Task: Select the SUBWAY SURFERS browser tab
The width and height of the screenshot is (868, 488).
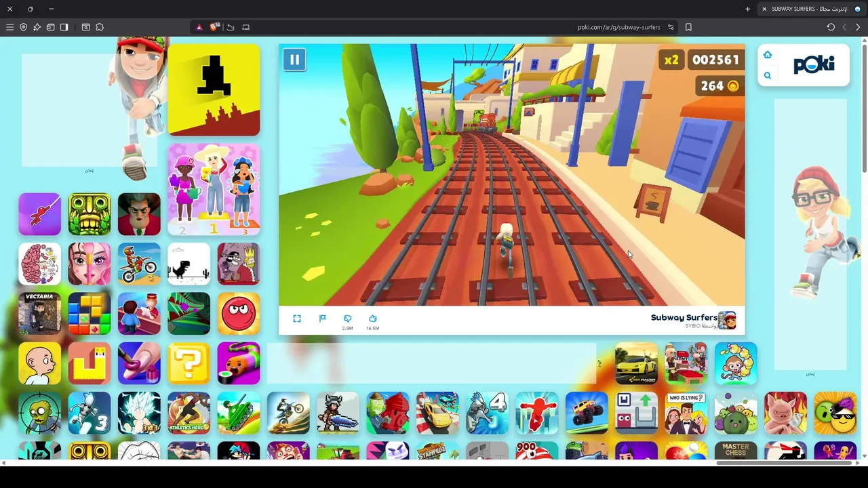Action: [811, 9]
